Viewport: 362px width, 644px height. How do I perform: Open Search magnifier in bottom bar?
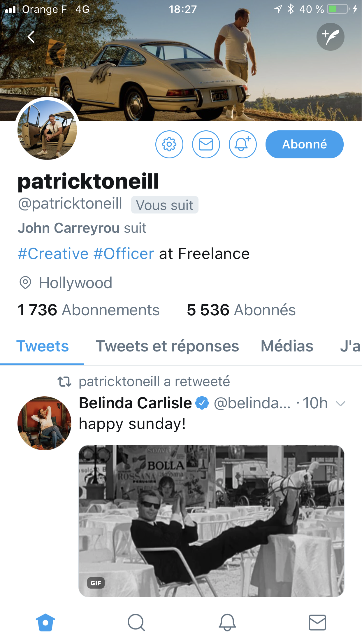pyautogui.click(x=136, y=622)
